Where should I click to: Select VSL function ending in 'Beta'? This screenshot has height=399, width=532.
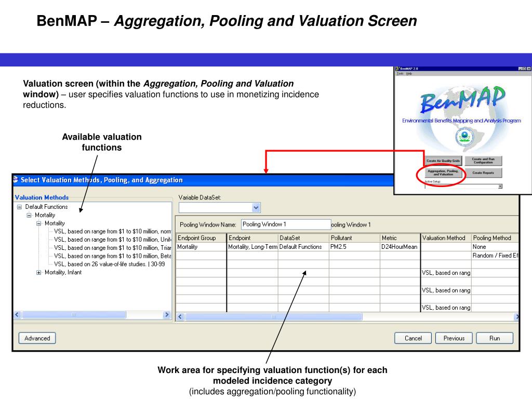[112, 256]
